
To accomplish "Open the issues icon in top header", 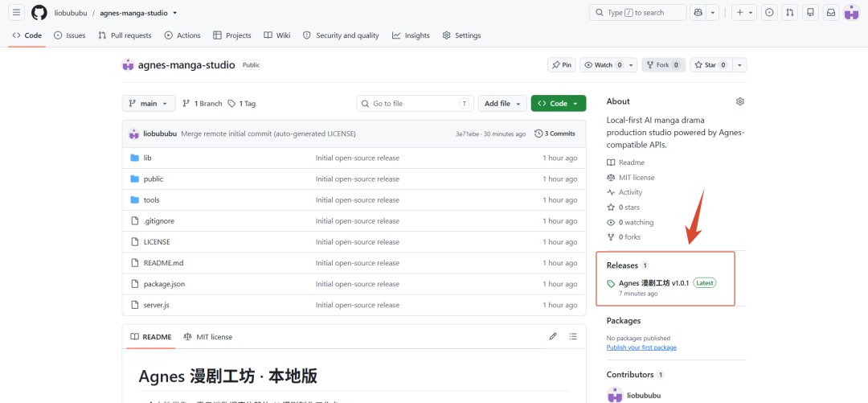I will (x=769, y=12).
